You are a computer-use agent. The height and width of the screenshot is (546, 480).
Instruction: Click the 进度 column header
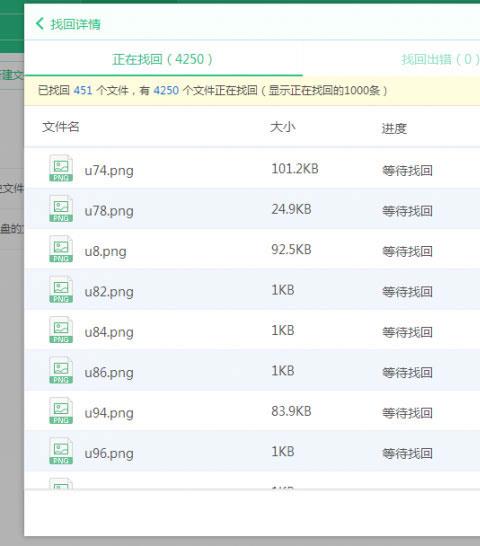(394, 128)
